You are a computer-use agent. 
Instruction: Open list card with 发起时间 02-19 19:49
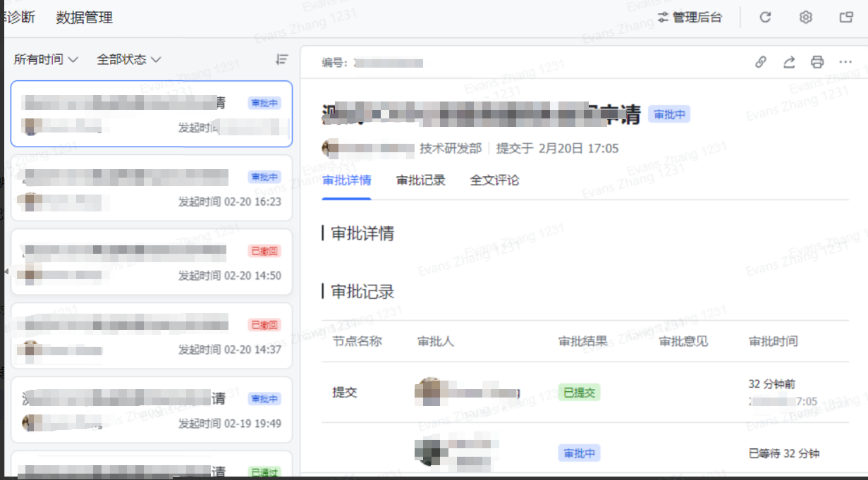[152, 410]
